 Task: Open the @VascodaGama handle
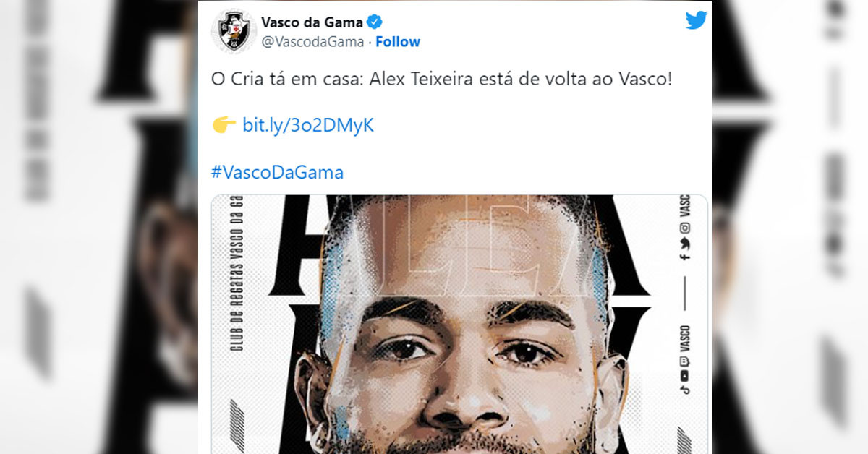[x=312, y=42]
